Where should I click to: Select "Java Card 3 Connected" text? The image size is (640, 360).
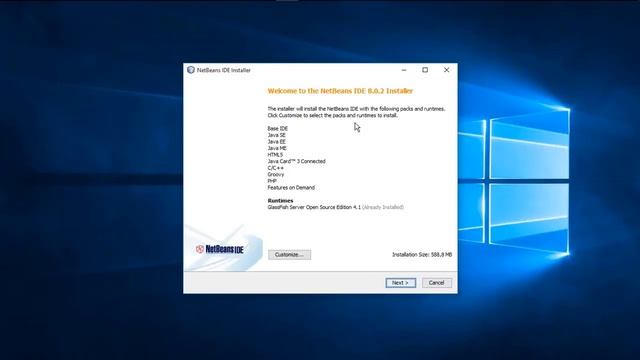point(296,161)
